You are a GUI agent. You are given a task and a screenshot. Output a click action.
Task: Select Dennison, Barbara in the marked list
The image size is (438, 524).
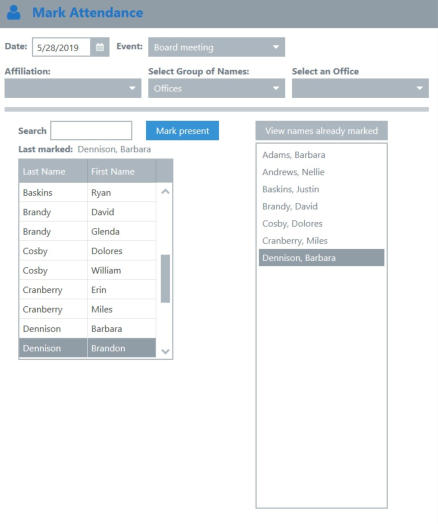pyautogui.click(x=321, y=258)
